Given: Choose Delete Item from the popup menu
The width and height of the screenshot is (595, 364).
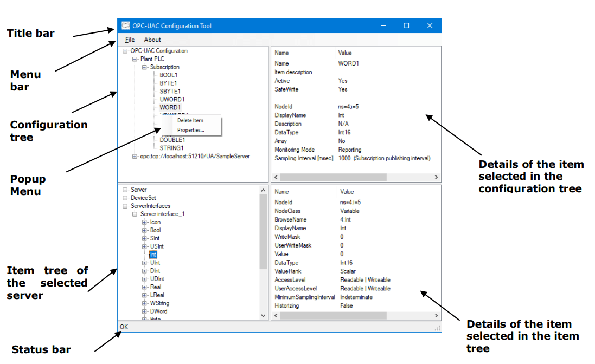Looking at the screenshot, I should (190, 120).
